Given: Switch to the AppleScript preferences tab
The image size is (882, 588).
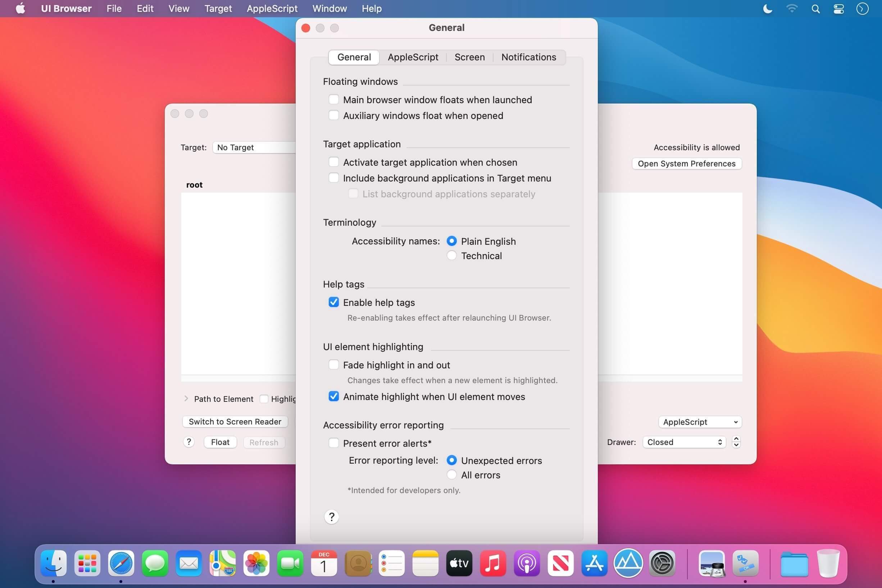Looking at the screenshot, I should click(413, 57).
